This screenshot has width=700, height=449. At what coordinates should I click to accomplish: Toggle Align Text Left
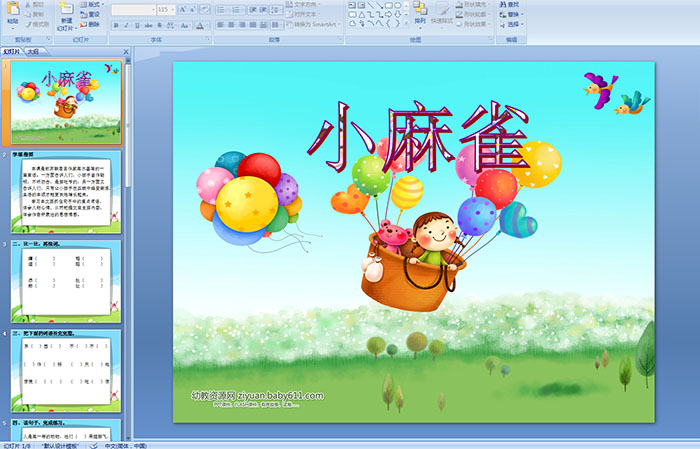(x=221, y=25)
